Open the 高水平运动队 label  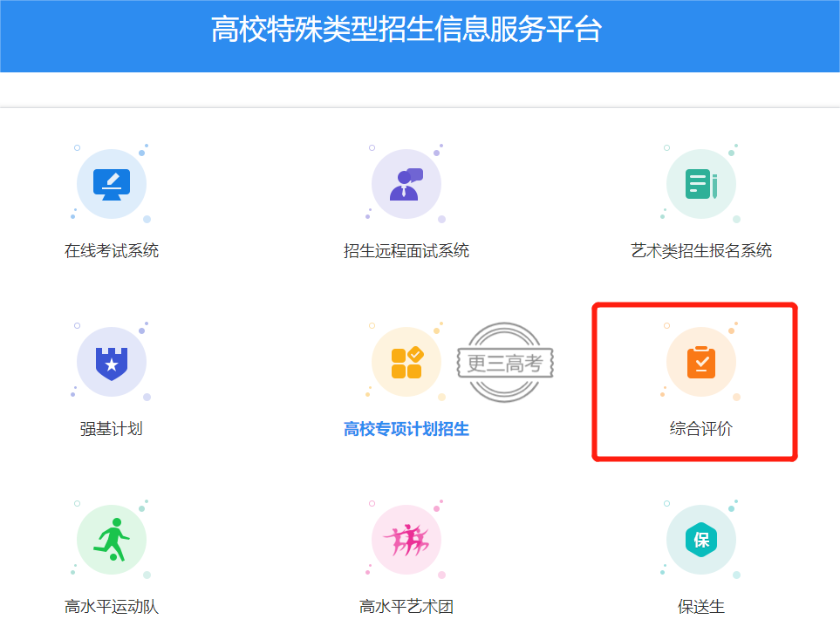point(112,606)
